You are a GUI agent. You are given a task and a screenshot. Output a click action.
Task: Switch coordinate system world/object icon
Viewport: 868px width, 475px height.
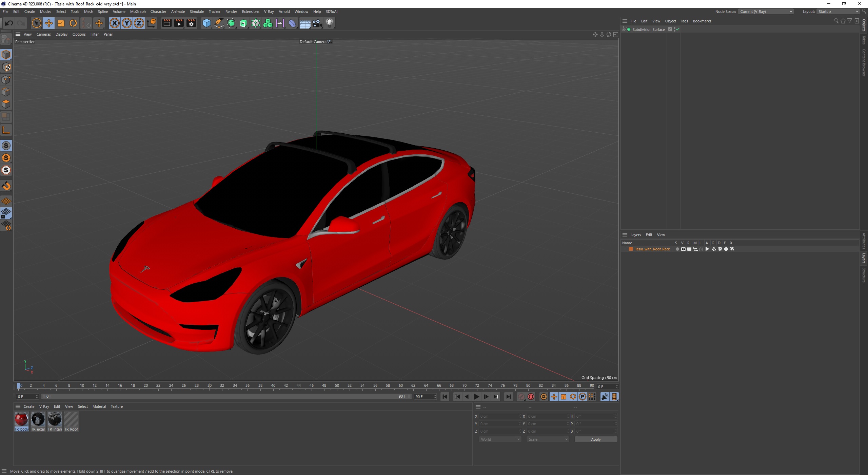coord(152,23)
